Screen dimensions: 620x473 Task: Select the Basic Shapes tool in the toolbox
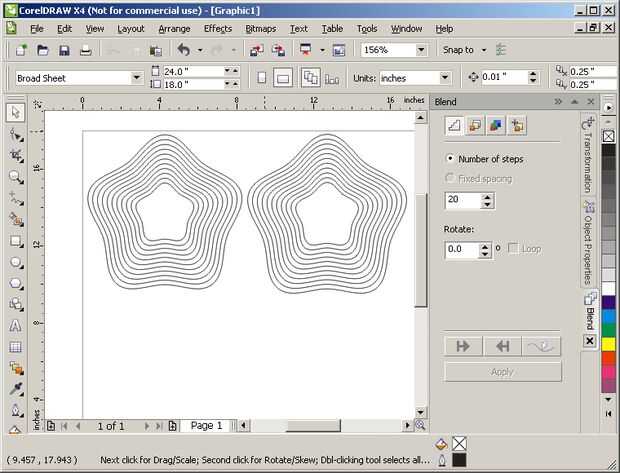coord(16,305)
